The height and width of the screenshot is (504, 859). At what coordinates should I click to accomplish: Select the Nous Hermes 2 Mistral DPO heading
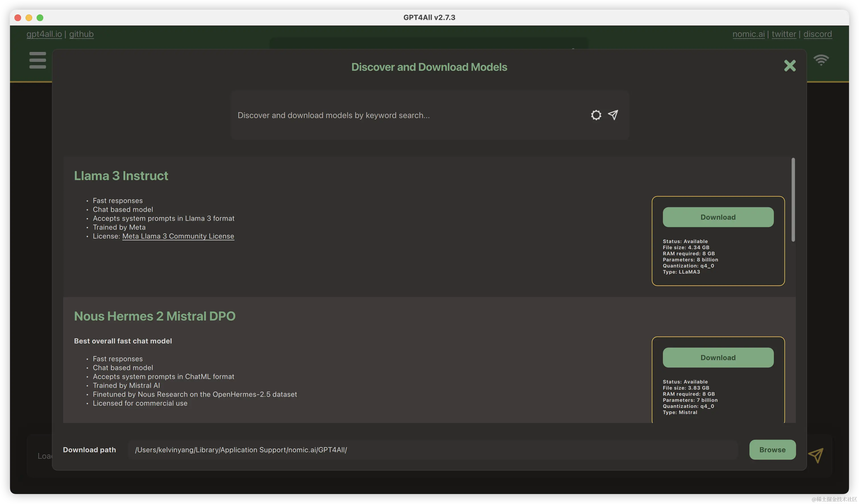[x=155, y=316]
